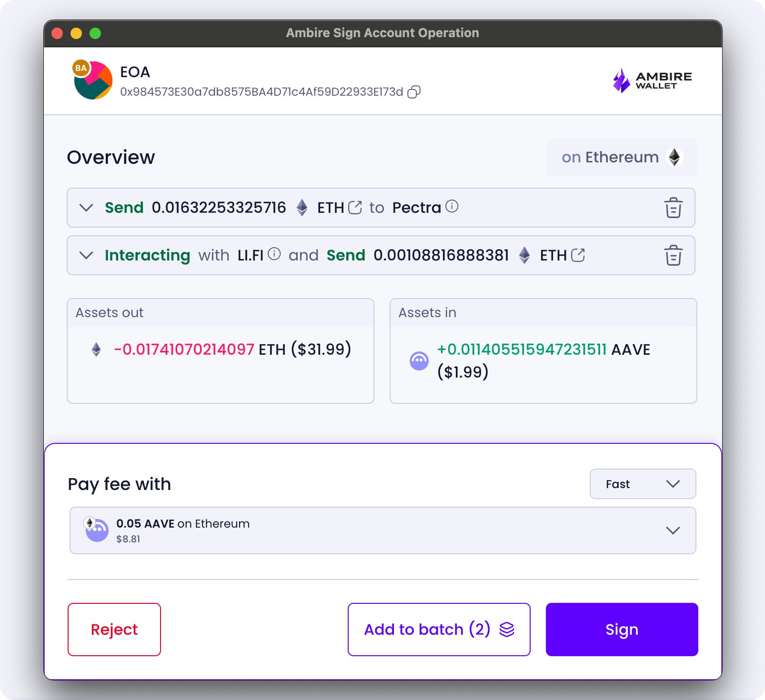The image size is (765, 700).
Task: Expand the Send to Pectra row
Action: 86,208
